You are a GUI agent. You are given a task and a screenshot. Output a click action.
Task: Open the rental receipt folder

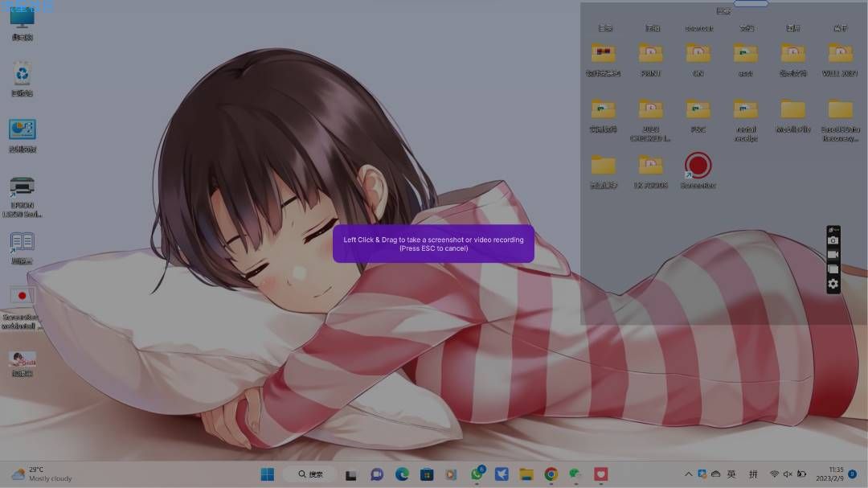coord(746,121)
